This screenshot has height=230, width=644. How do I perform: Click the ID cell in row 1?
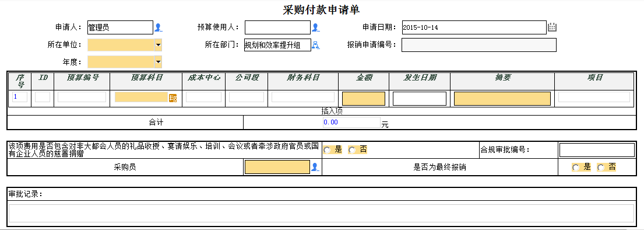point(43,97)
